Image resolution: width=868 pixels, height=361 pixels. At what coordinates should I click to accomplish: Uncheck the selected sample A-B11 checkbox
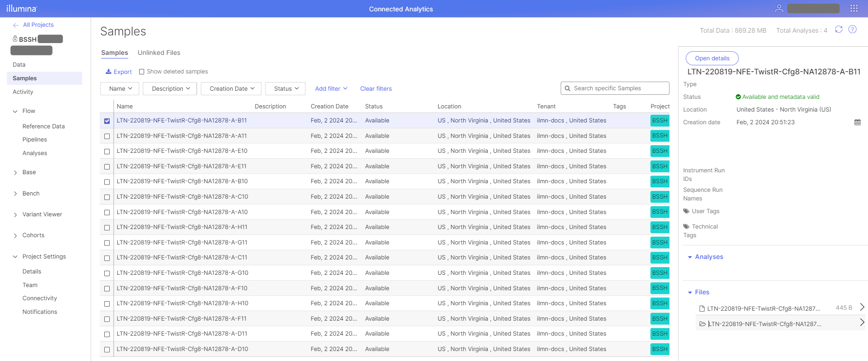107,121
